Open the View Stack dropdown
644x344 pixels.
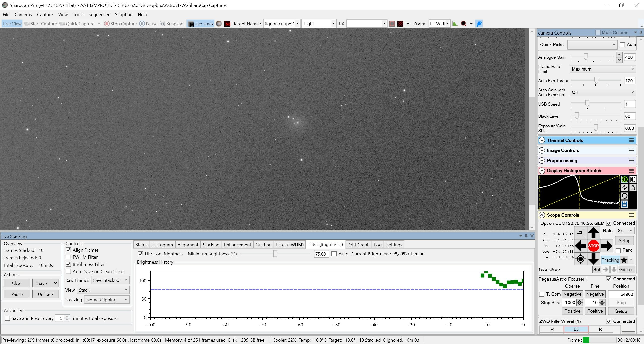[103, 290]
